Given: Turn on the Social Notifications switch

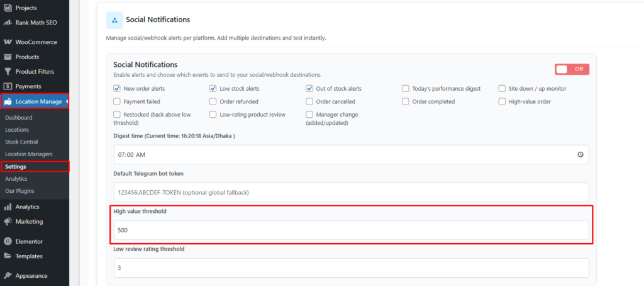Looking at the screenshot, I should point(571,69).
